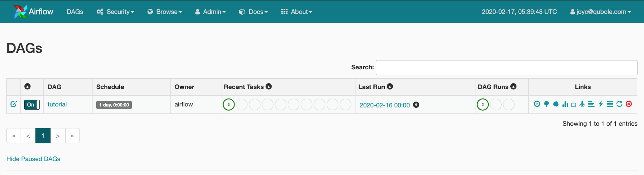Go to DAGs in navigation bar
The image size is (644, 175).
click(x=75, y=12)
